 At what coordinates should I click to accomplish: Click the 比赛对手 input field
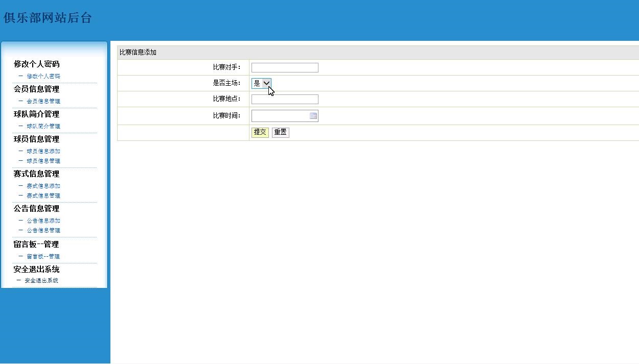coord(285,67)
